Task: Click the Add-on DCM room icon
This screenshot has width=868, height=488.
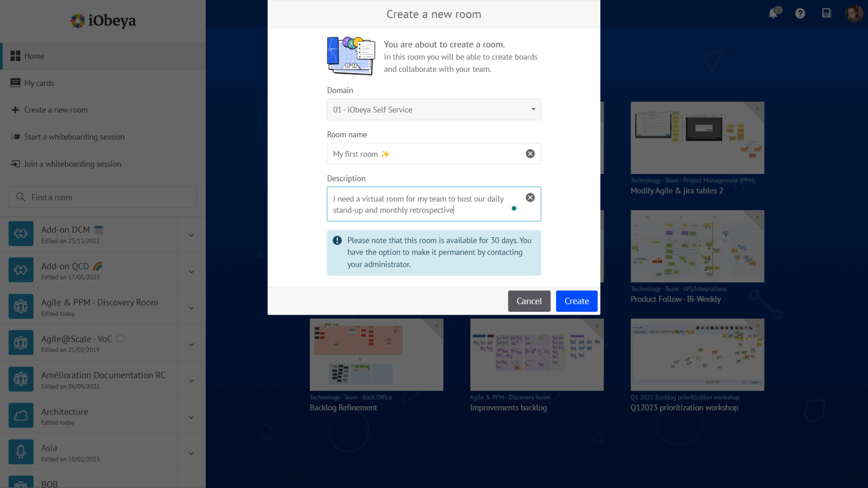Action: [21, 234]
